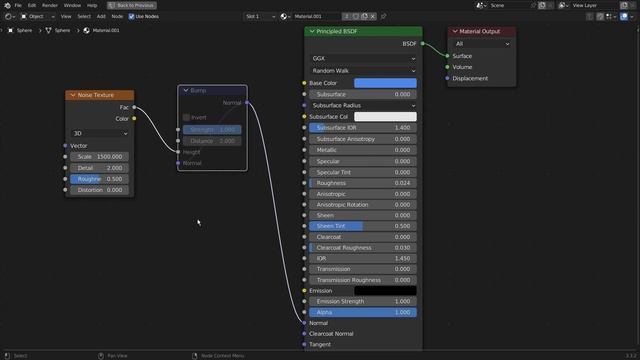Click the Blender logo icon
Image resolution: width=640 pixels, height=360 pixels.
tap(7, 5)
